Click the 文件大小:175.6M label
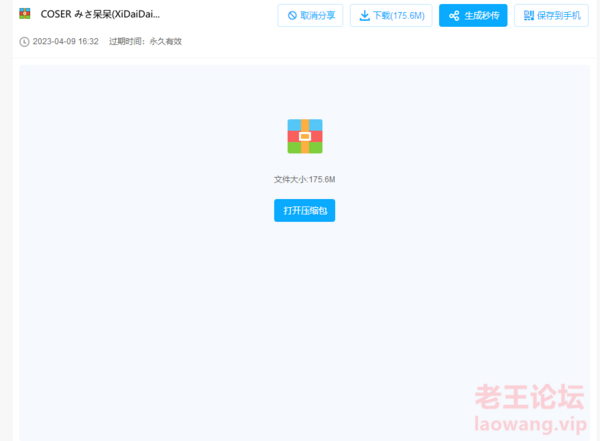Screen dimensions: 600x441 click(x=305, y=180)
